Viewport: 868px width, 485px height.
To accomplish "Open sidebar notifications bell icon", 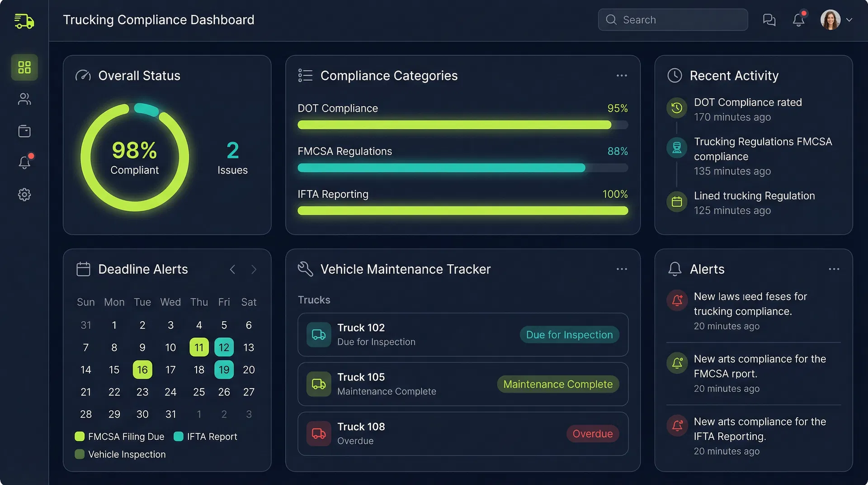I will 24,162.
